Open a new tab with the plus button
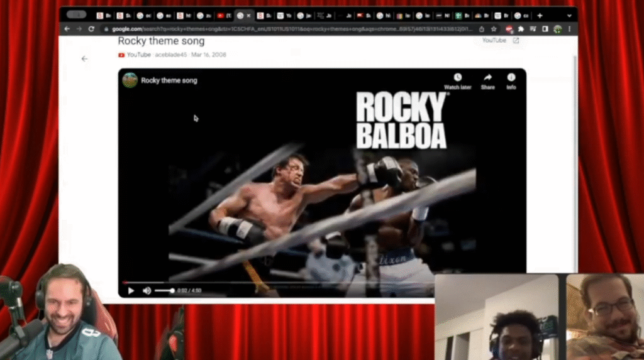644x360 pixels. tap(540, 16)
